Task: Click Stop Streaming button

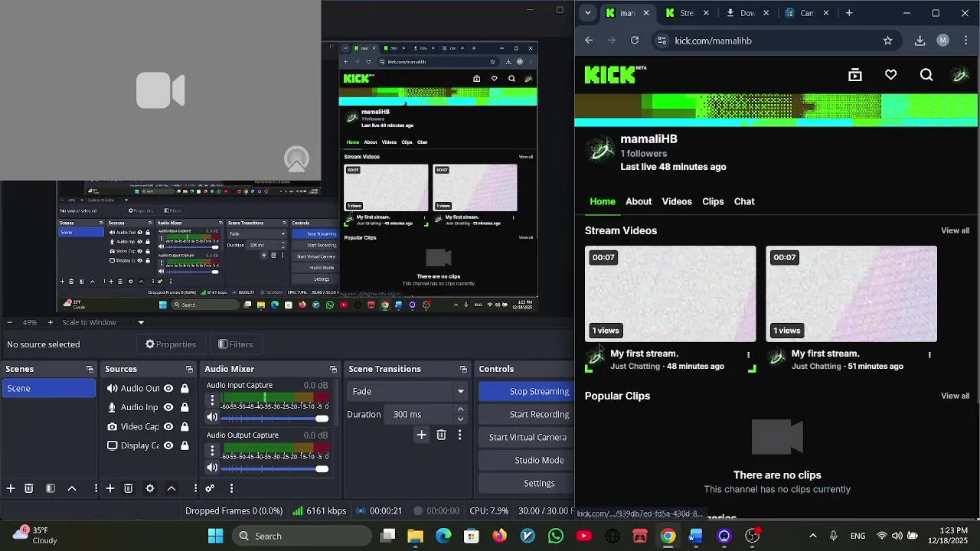Action: pos(527,391)
